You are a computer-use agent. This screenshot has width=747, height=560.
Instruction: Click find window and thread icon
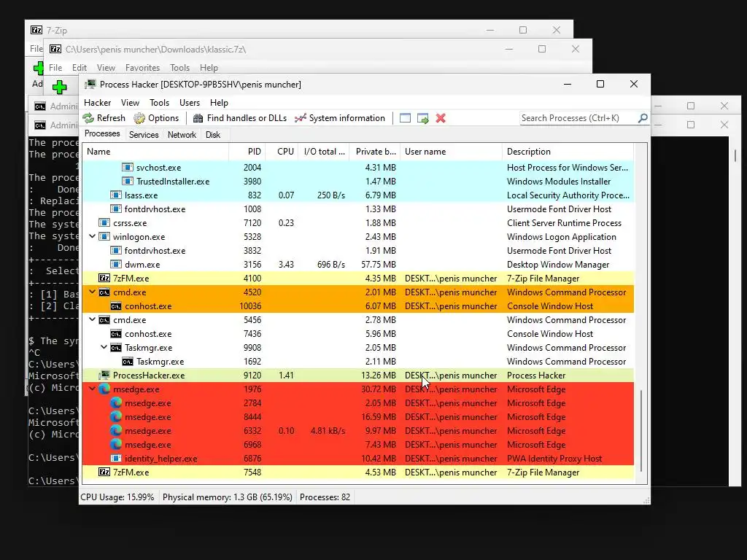click(422, 118)
